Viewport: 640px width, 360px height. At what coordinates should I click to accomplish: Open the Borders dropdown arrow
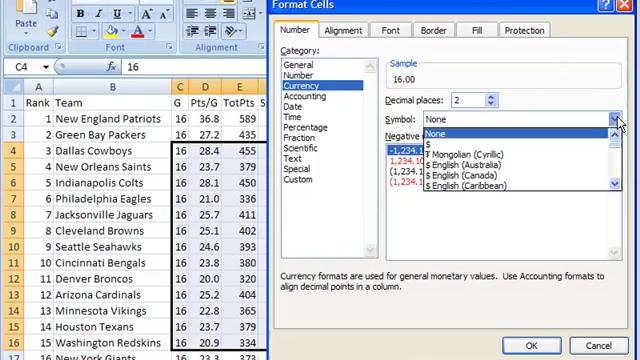click(x=93, y=31)
